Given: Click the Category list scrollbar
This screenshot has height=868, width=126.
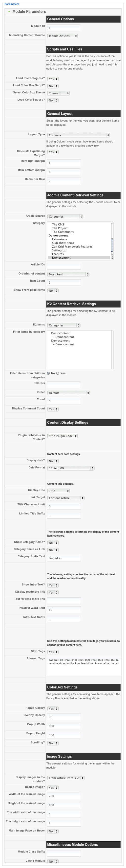Looking at the screenshot, I should (112, 241).
